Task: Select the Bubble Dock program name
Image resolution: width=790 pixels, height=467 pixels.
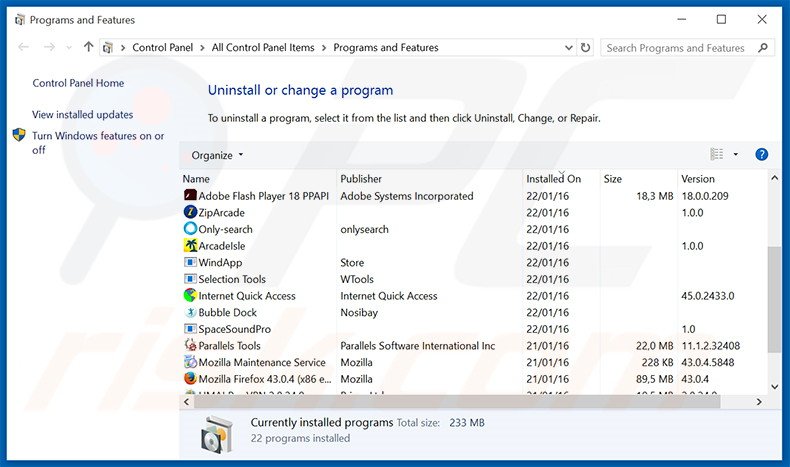Action: (x=227, y=312)
